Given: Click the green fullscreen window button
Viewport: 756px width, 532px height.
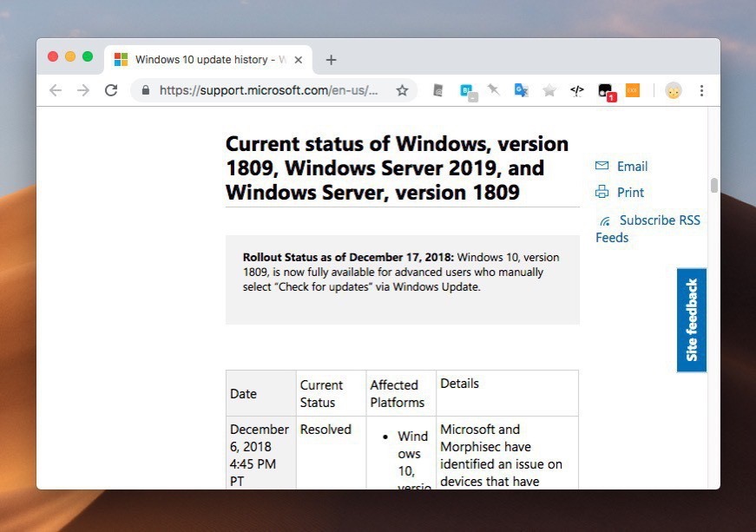Looking at the screenshot, I should 88,56.
